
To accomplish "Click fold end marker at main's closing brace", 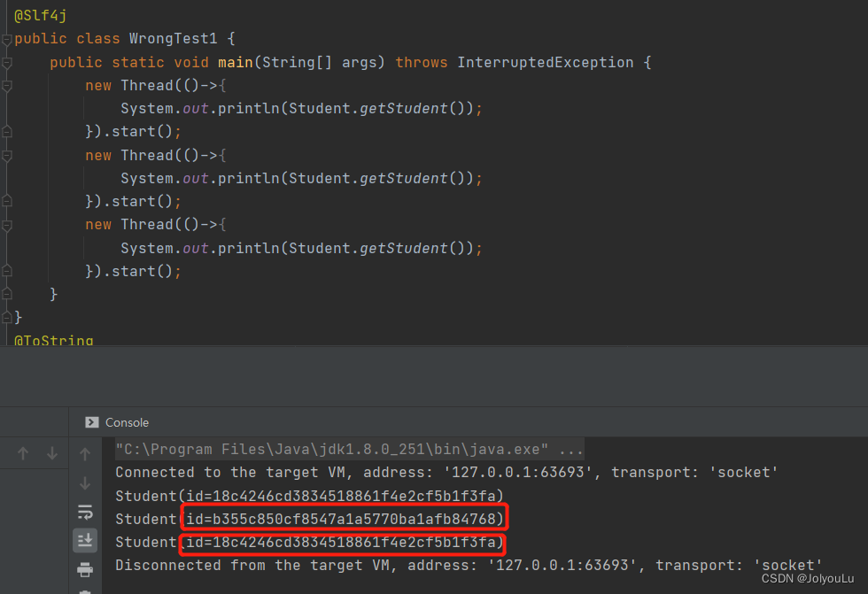I will (7, 294).
